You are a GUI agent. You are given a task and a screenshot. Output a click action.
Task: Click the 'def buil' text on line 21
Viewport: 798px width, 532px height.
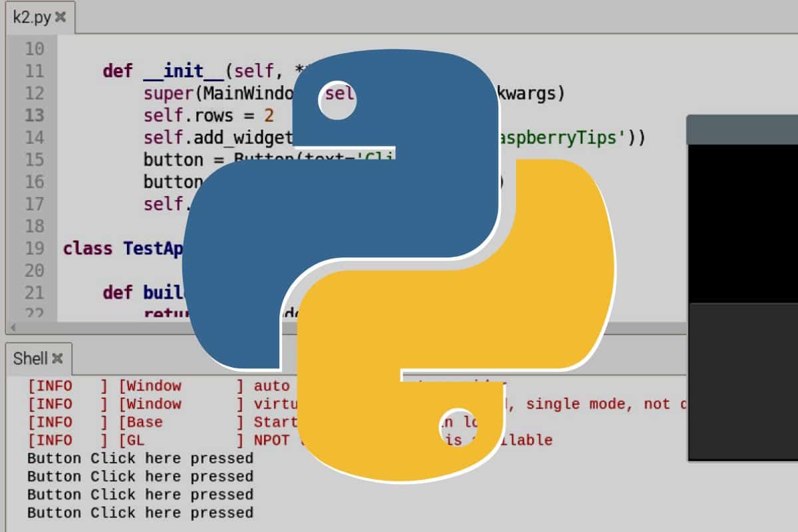coord(143,293)
